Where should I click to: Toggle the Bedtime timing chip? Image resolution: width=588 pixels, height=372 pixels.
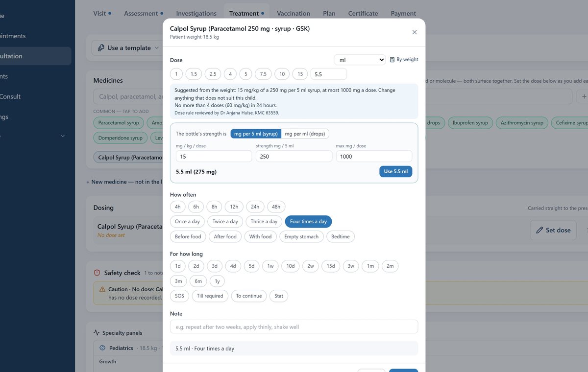(x=341, y=237)
